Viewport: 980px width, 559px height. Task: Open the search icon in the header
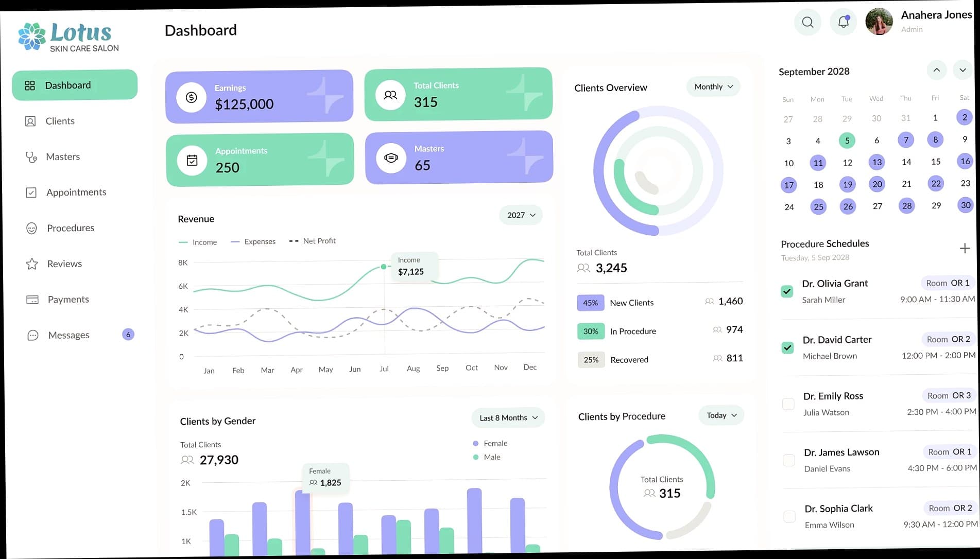click(x=807, y=22)
